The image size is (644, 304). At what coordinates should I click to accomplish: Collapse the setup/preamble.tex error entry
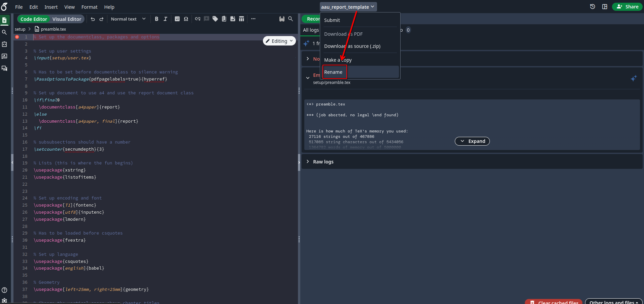click(x=308, y=78)
